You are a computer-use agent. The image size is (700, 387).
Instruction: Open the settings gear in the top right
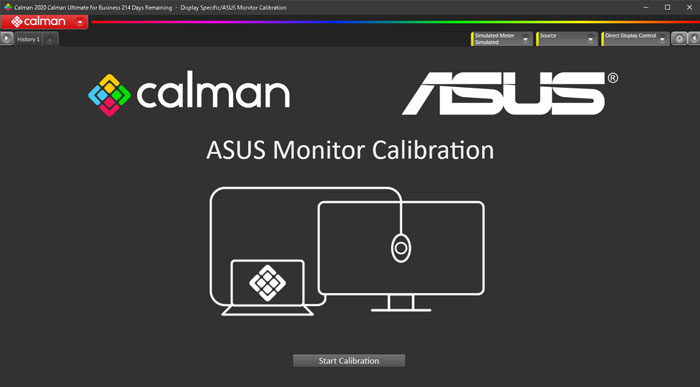[x=679, y=39]
